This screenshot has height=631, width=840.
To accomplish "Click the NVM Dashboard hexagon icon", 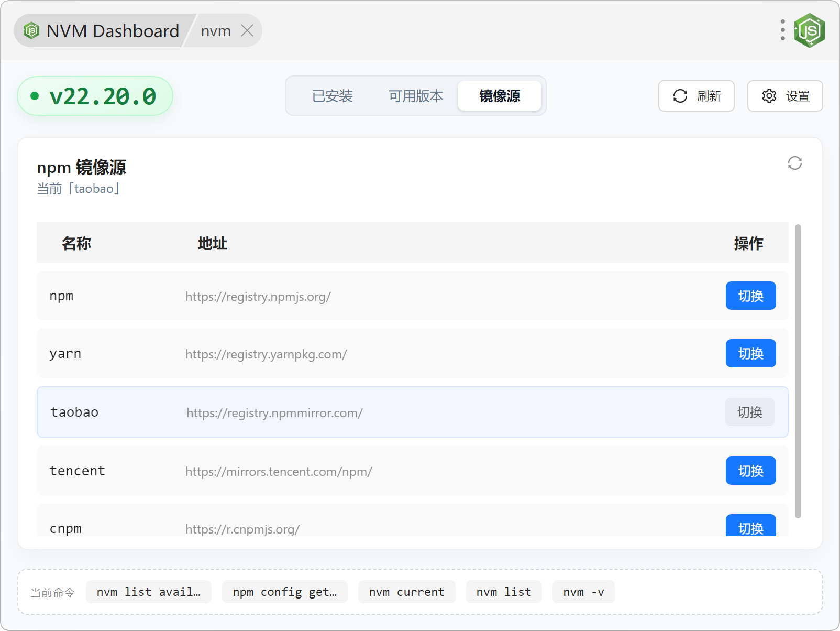I will click(31, 31).
